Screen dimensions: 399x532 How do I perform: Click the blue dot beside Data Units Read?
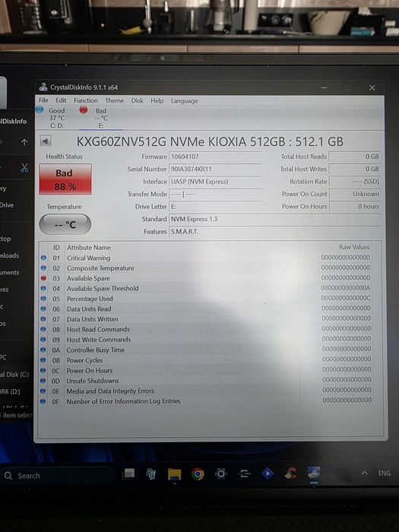coord(43,309)
